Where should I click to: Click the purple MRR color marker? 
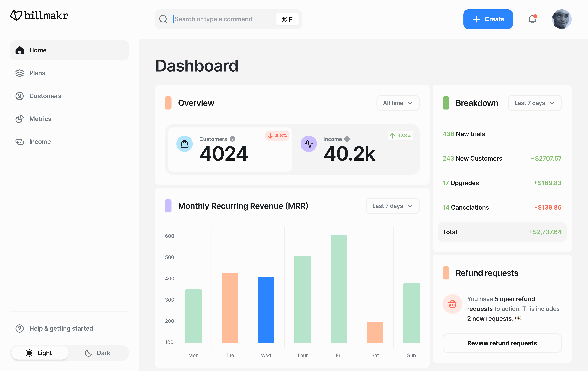(x=168, y=206)
